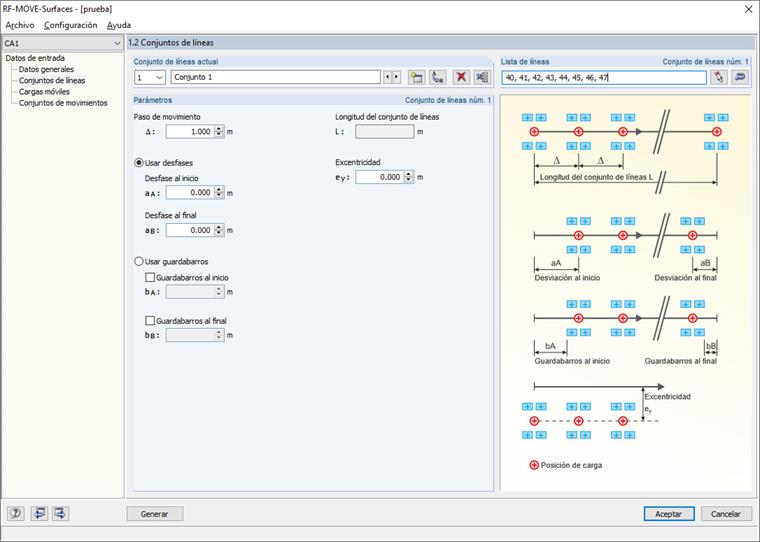Viewport: 760px width, 542px height.
Task: Close the RF-MOVE-Surfaces dialog
Action: click(x=748, y=9)
